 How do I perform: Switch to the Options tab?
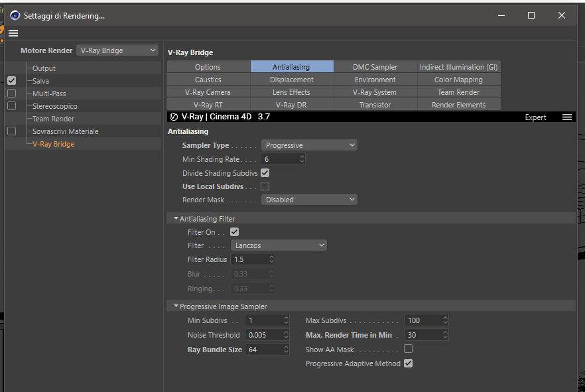point(208,67)
